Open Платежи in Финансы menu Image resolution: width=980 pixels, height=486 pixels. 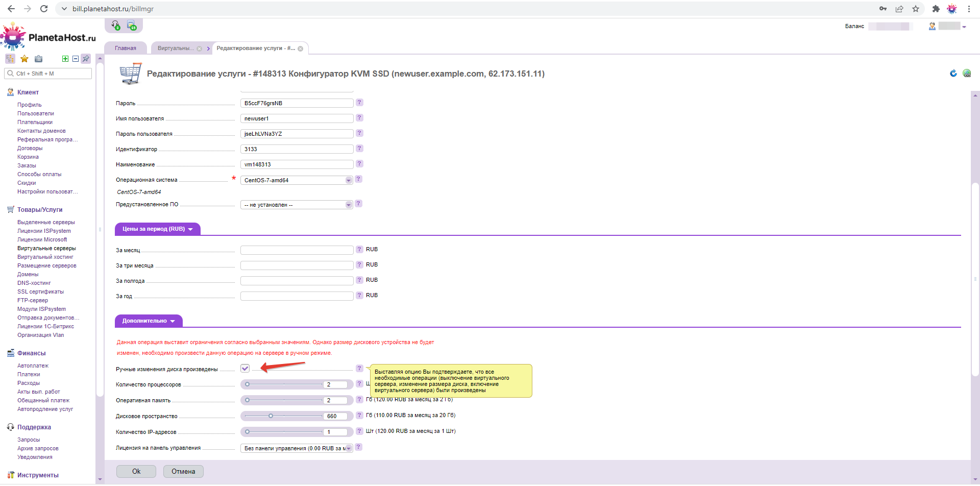pos(29,375)
